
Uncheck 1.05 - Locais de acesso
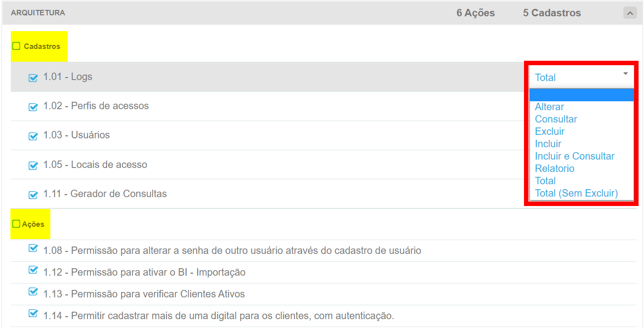click(x=33, y=165)
